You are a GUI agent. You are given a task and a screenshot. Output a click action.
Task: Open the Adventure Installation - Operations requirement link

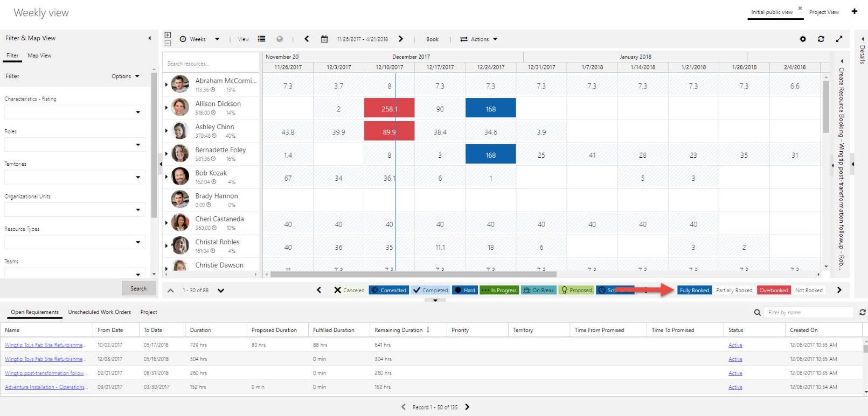click(45, 387)
